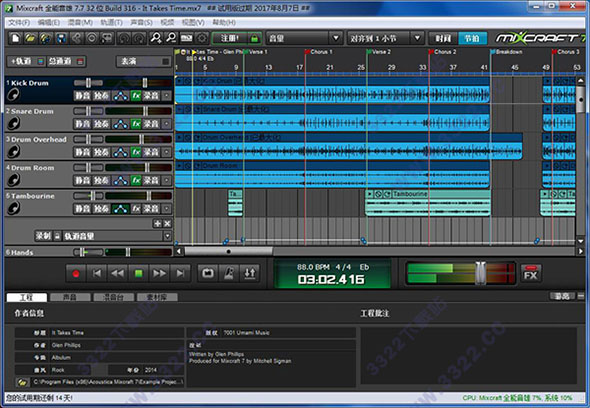Click the undo arrow icon
The width and height of the screenshot is (590, 408).
[123, 38]
